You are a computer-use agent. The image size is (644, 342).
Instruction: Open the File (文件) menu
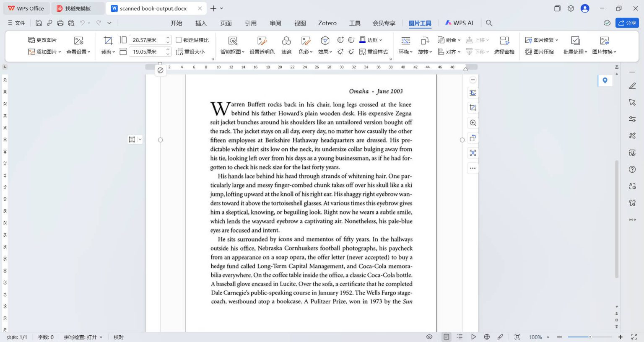point(17,23)
